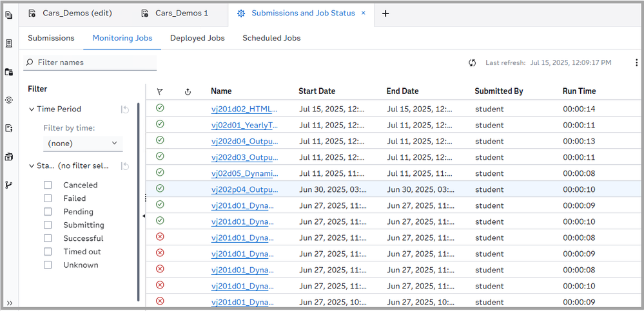Open the Cars_Demos 1 tab
This screenshot has width=644, height=311.
181,13
